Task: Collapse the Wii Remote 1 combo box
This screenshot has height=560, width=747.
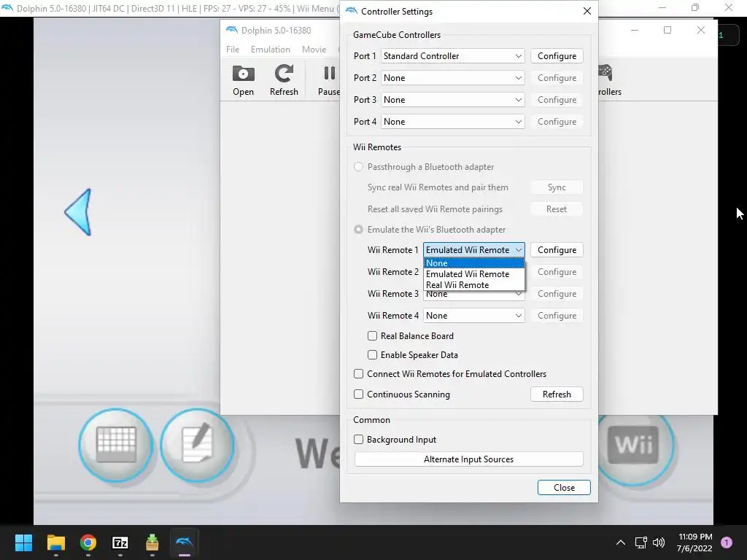Action: coord(474,250)
